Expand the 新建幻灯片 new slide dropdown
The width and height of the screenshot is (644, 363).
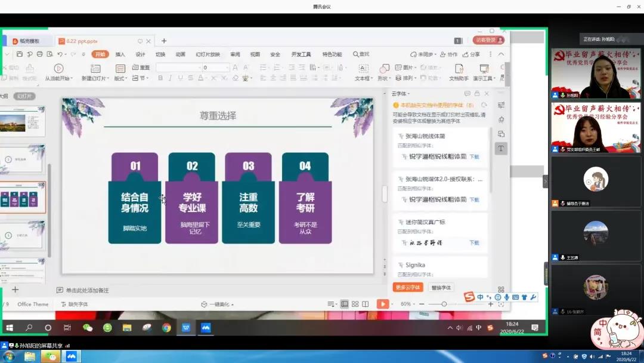tap(94, 78)
